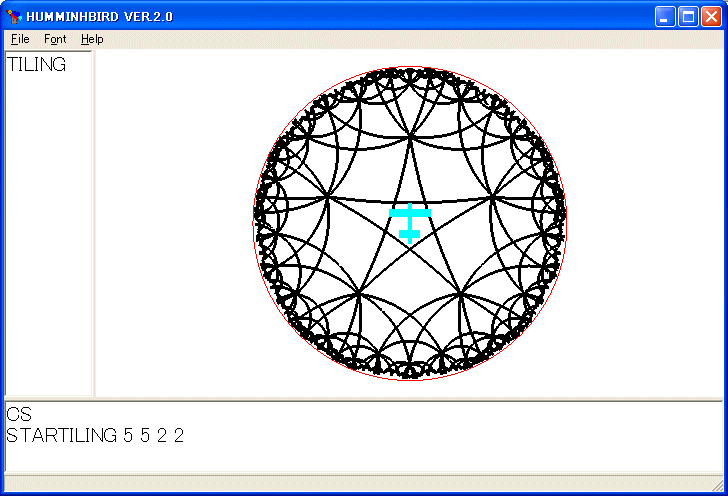This screenshot has width=728, height=496.
Task: Close the Humminhbird window
Action: click(x=711, y=17)
